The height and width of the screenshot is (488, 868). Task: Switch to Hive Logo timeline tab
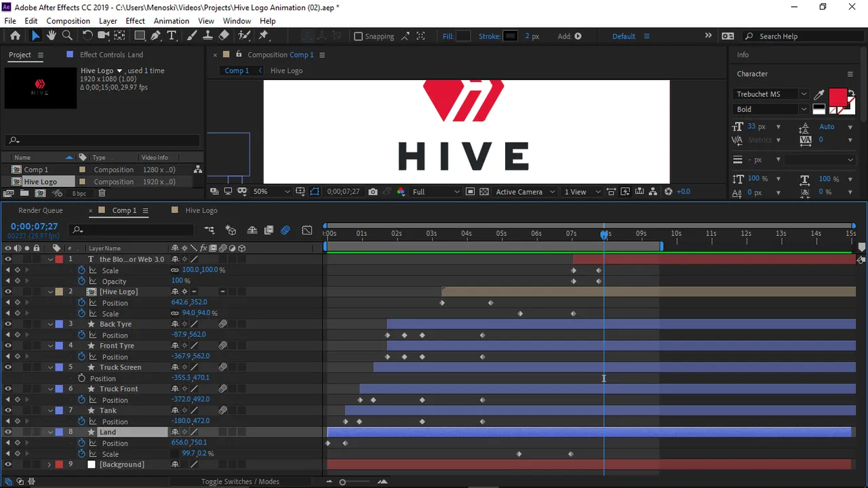click(x=201, y=211)
